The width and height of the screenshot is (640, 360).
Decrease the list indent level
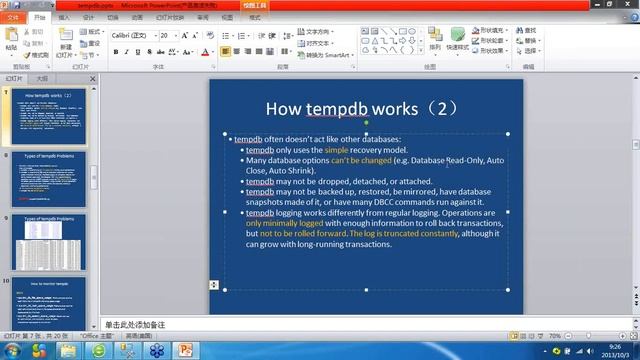[x=262, y=36]
